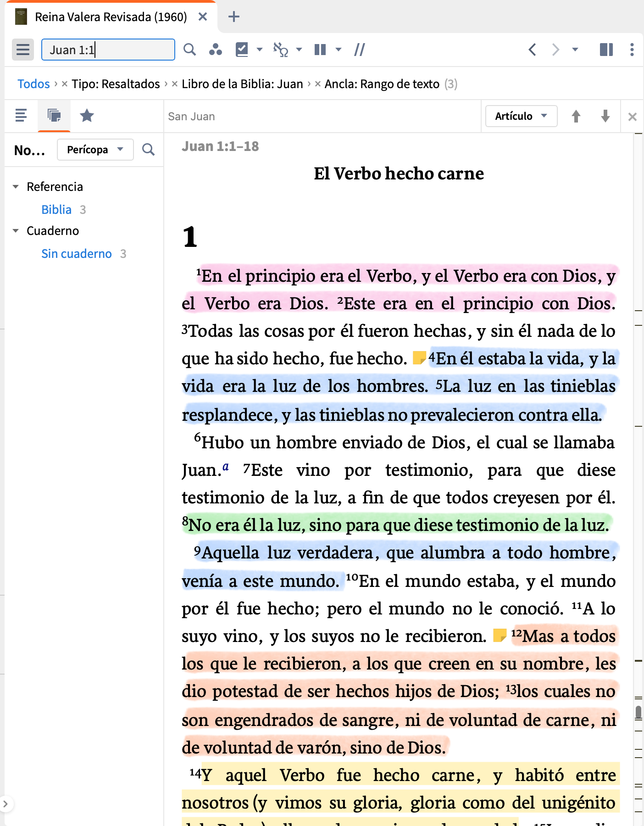Click the search magnifier in toolbar
Viewport: 644px width, 826px height.
click(x=189, y=50)
